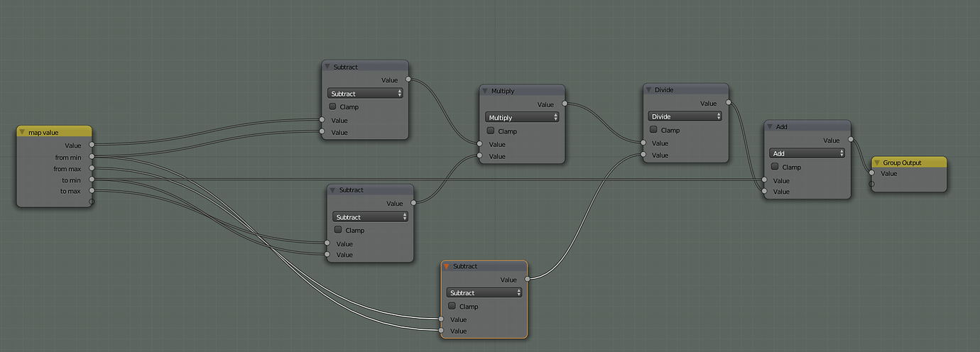
Task: Collapse the Subtract node feeding Multiply's second input
Action: tap(333, 190)
